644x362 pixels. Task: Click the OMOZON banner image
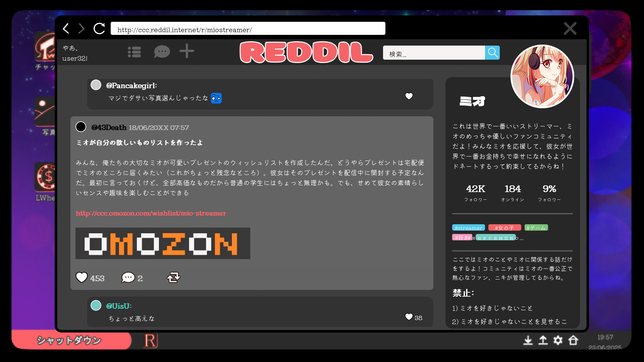click(x=163, y=243)
